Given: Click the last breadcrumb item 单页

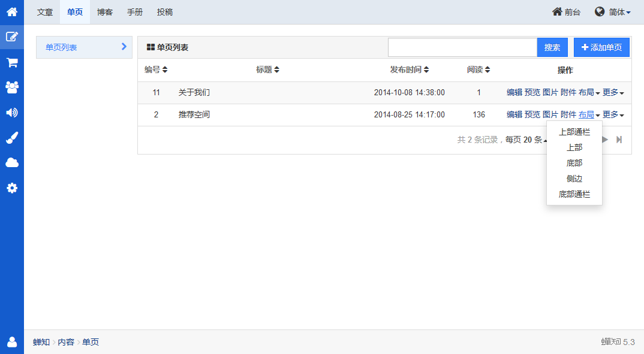Looking at the screenshot, I should (91, 342).
